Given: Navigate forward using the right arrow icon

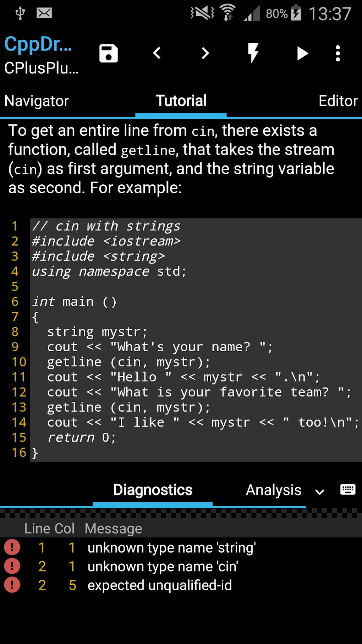Looking at the screenshot, I should pyautogui.click(x=204, y=53).
